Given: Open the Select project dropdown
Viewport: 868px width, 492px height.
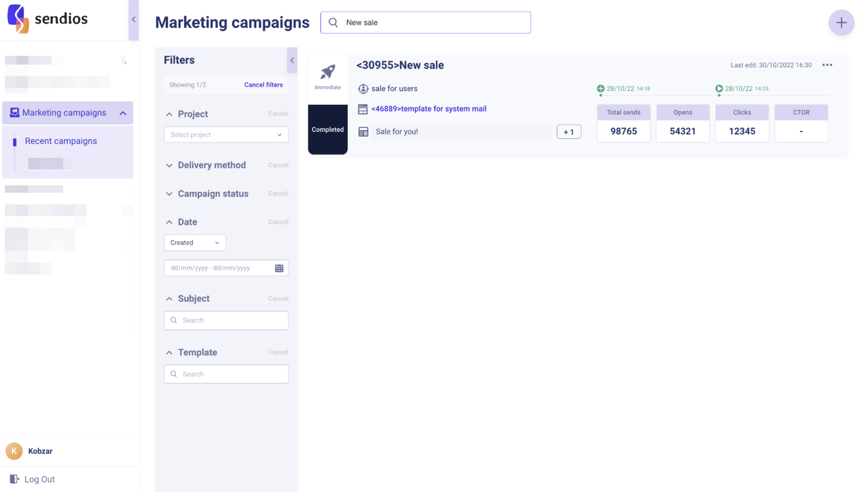Looking at the screenshot, I should (x=226, y=134).
